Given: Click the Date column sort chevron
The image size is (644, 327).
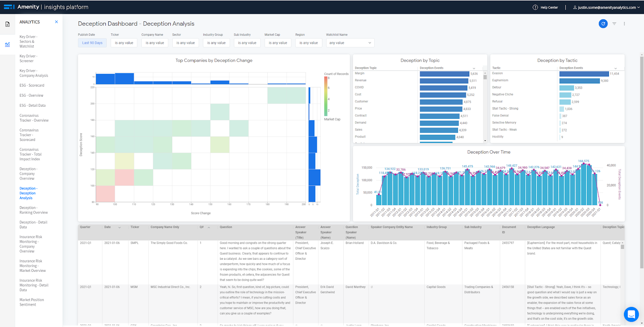Looking at the screenshot, I should click(120, 228).
